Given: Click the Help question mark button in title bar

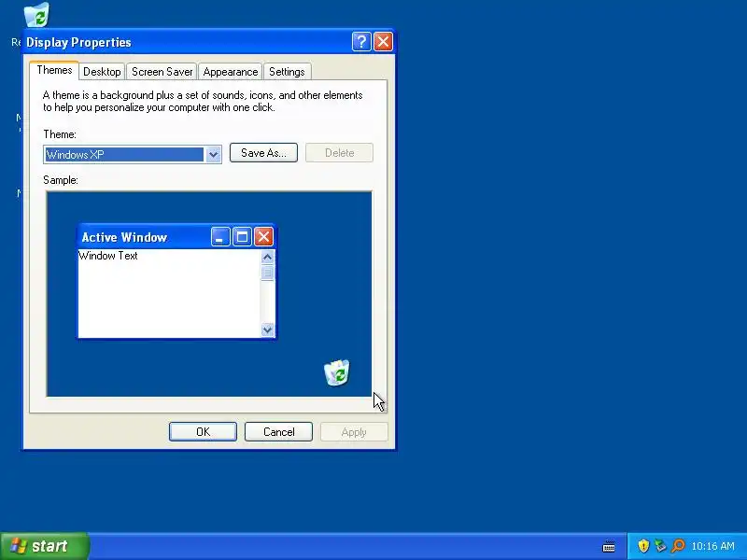Looking at the screenshot, I should click(x=361, y=42).
